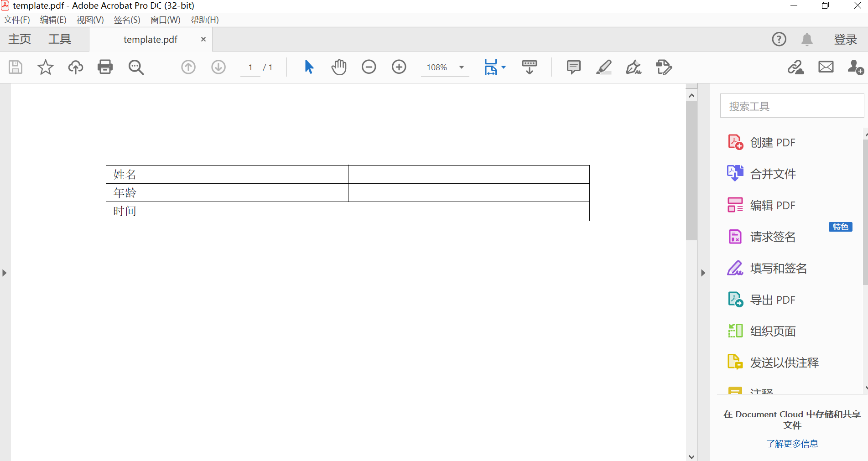The image size is (868, 461).
Task: Open the 帮助(H) menu
Action: pos(204,20)
